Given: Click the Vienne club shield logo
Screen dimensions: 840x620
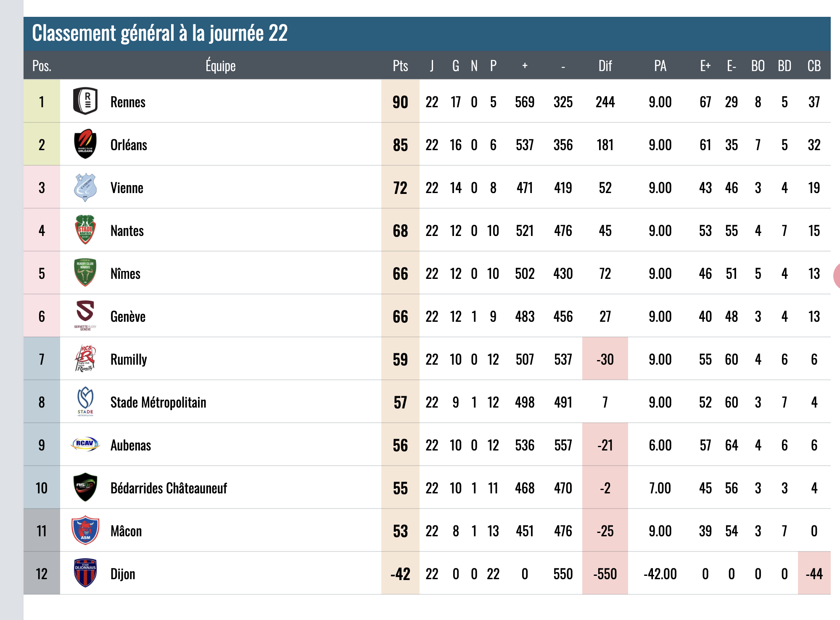Looking at the screenshot, I should [85, 187].
